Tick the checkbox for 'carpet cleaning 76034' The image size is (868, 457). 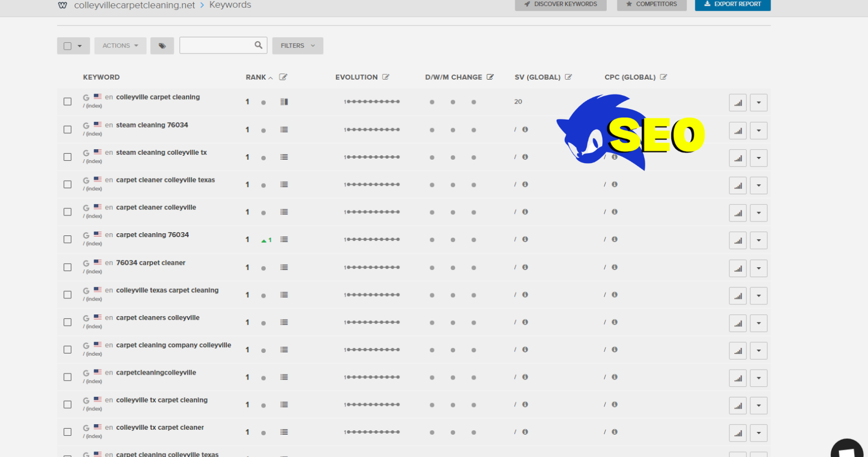tap(67, 239)
